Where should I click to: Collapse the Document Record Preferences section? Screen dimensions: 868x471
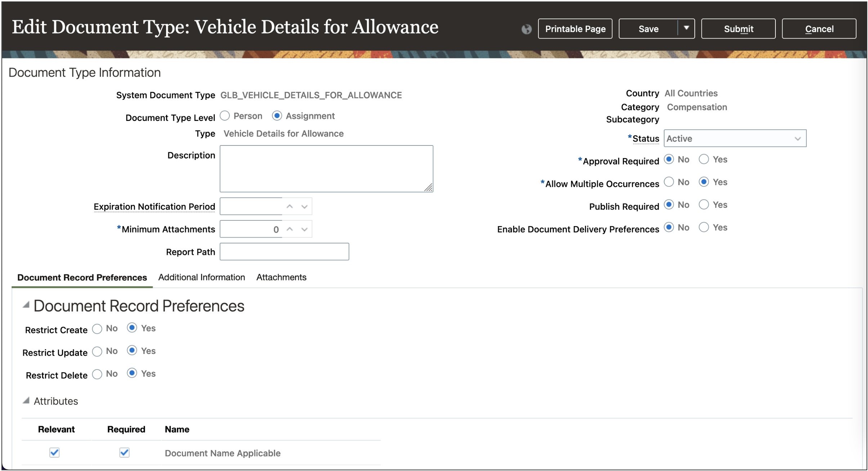pyautogui.click(x=26, y=305)
